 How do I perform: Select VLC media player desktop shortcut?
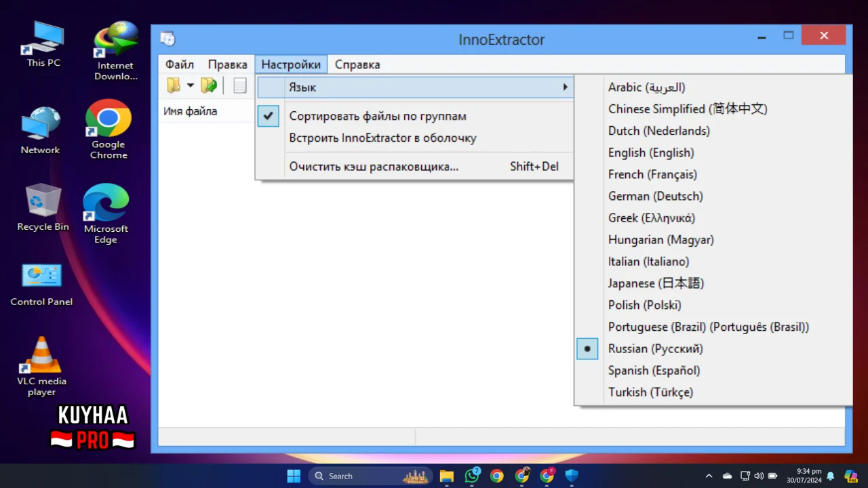pyautogui.click(x=41, y=367)
